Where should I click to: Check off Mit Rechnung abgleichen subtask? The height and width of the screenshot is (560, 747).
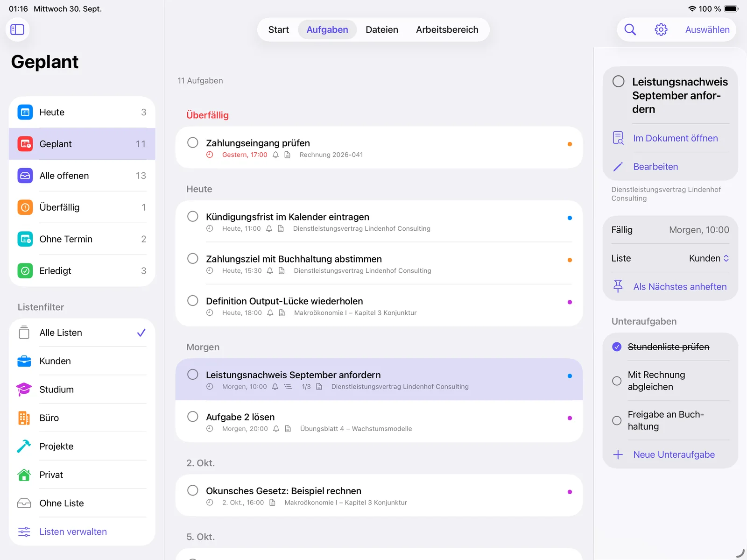tap(617, 381)
